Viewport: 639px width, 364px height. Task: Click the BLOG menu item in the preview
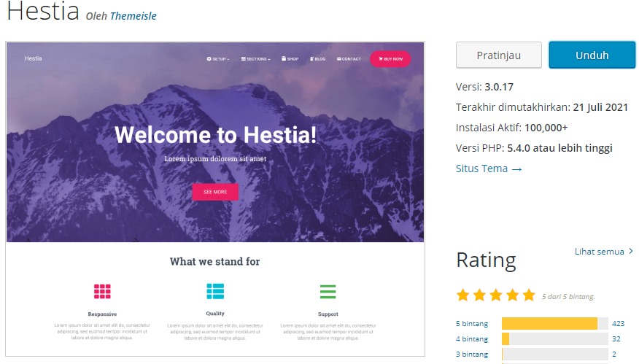317,59
